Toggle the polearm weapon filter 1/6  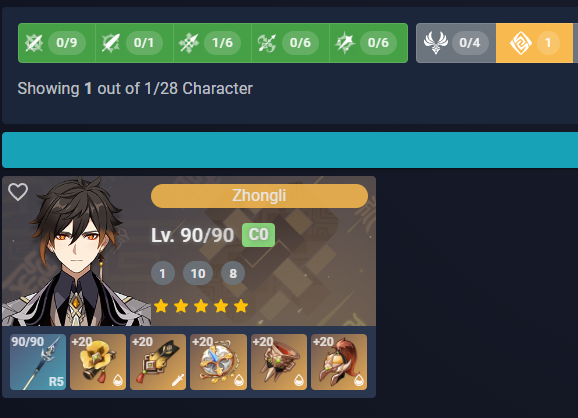(x=213, y=43)
